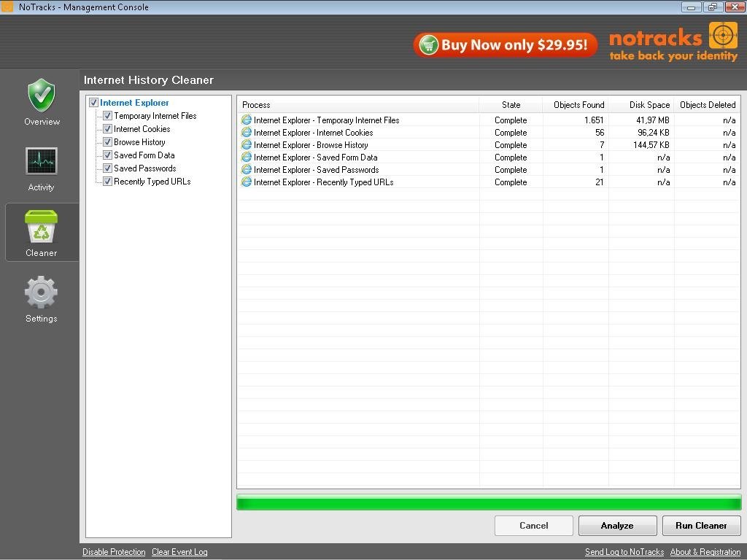Toggle the Internet Cookies checkbox
Screen dimensions: 747x560
[108, 128]
